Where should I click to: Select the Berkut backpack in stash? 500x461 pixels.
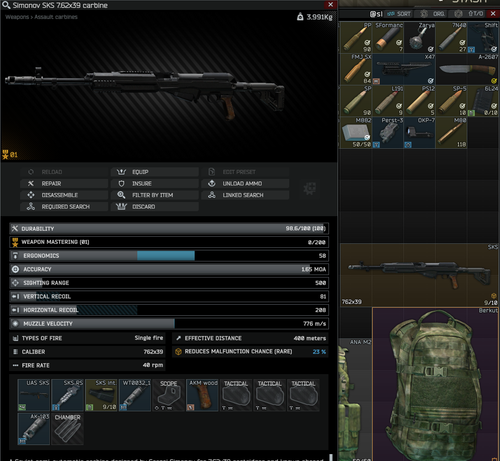[436, 384]
